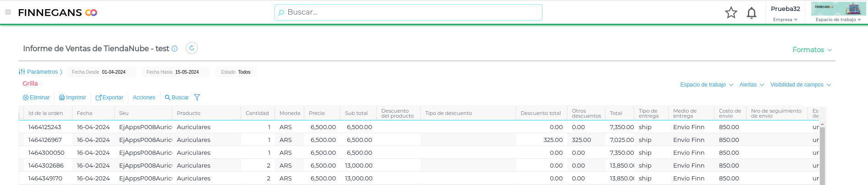This screenshot has height=185, width=868.
Task: Click the funnel filter icon
Action: [x=197, y=98]
